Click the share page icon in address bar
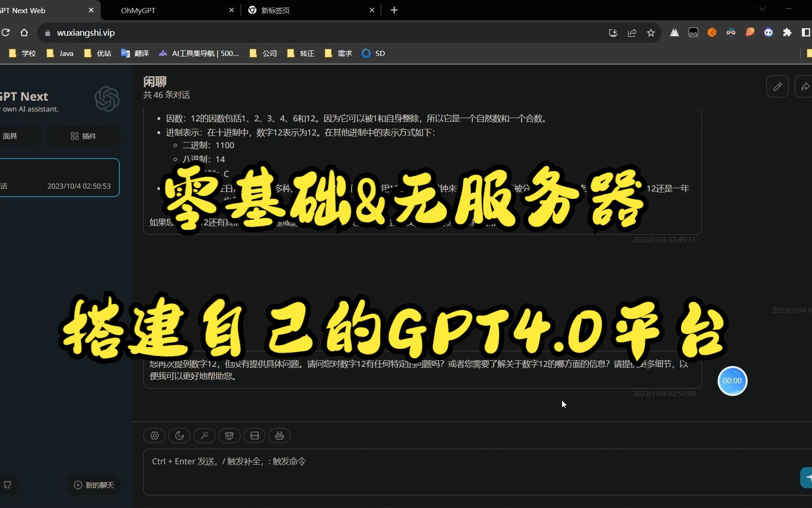This screenshot has width=812, height=508. 632,32
